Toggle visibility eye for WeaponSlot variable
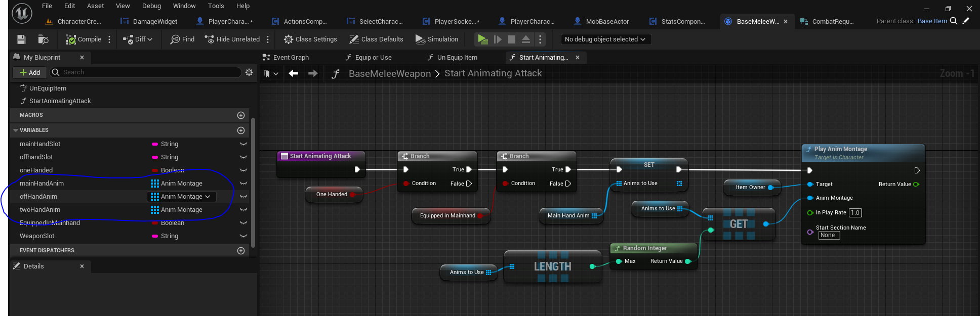 click(243, 236)
